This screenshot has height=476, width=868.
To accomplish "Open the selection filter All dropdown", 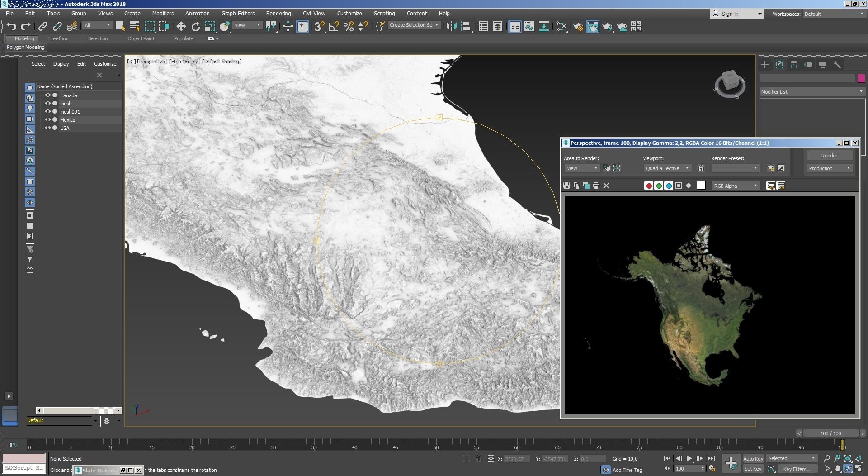I will coord(97,25).
